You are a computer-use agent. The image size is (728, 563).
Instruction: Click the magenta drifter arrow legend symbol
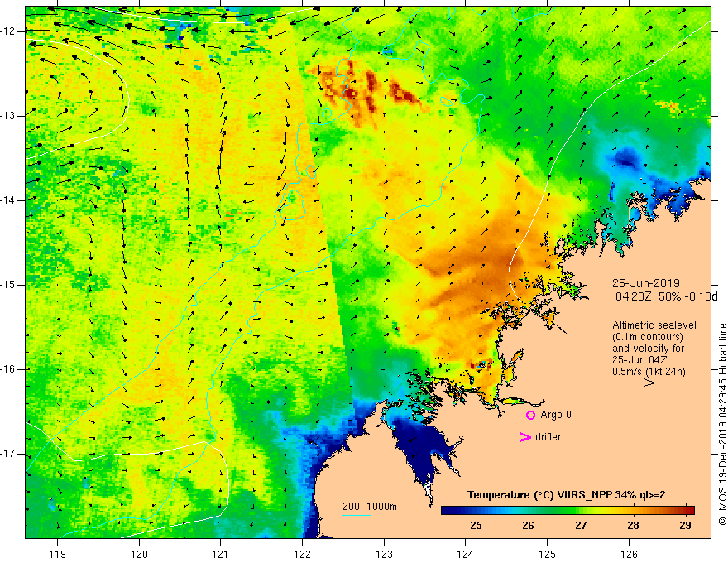(525, 437)
